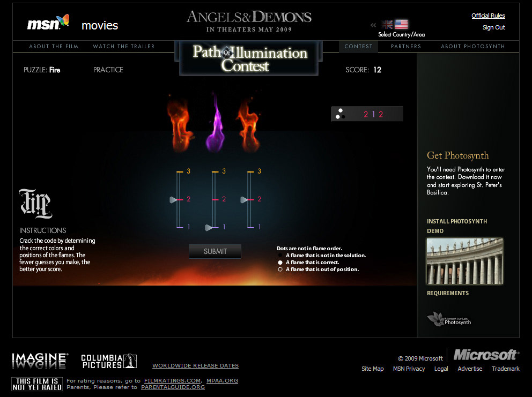Click the Path of Illumination Contest banner
Image resolution: width=532 pixels, height=397 pixels.
(249, 58)
